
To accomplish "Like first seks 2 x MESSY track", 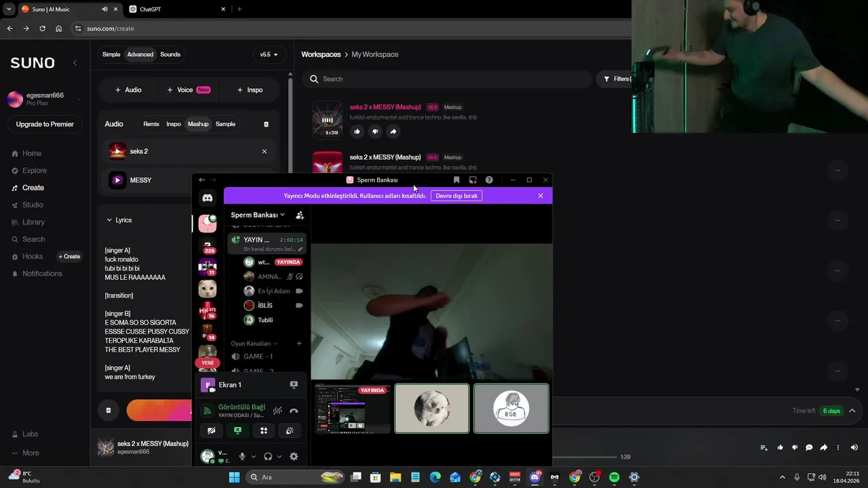I will click(357, 131).
